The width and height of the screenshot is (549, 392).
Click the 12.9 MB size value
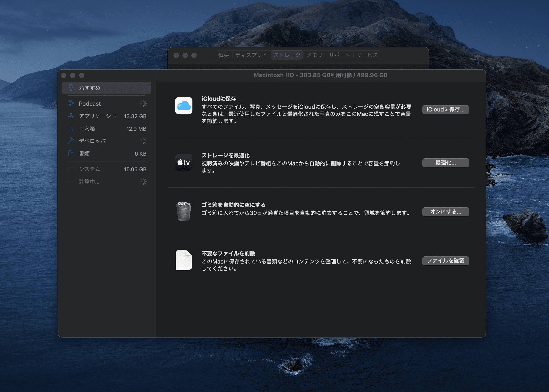136,129
